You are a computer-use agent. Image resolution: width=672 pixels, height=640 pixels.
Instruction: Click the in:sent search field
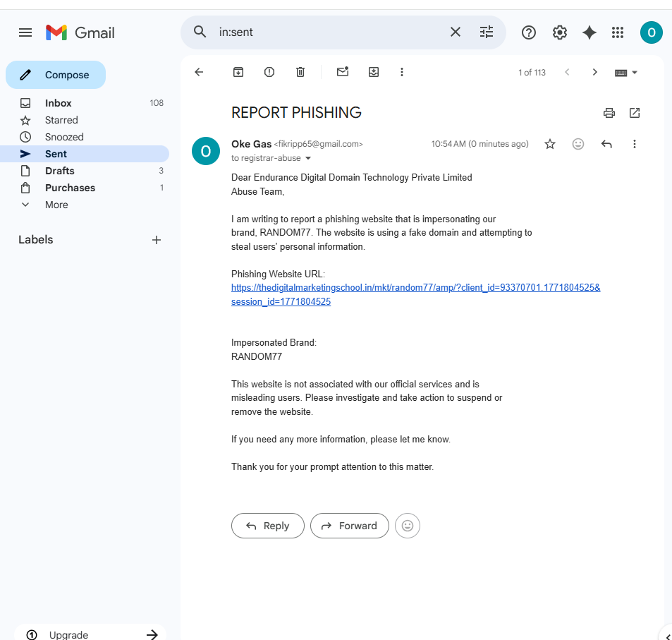point(330,32)
